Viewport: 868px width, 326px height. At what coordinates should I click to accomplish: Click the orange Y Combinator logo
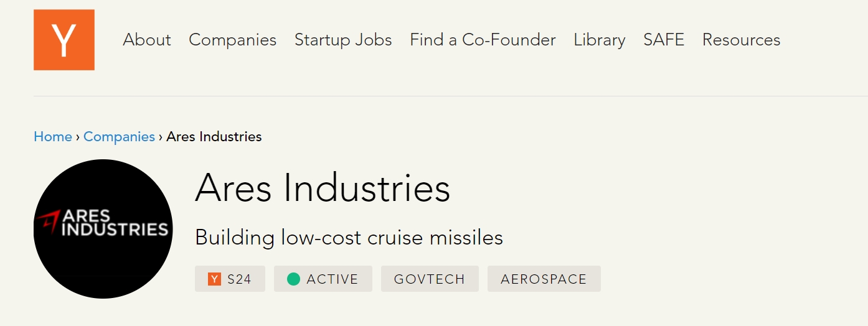[x=64, y=40]
